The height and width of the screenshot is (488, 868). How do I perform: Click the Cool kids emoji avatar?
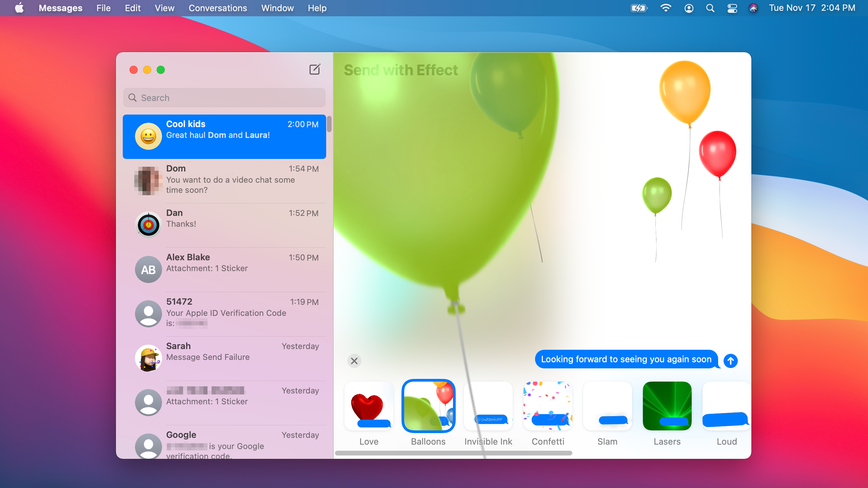click(149, 137)
